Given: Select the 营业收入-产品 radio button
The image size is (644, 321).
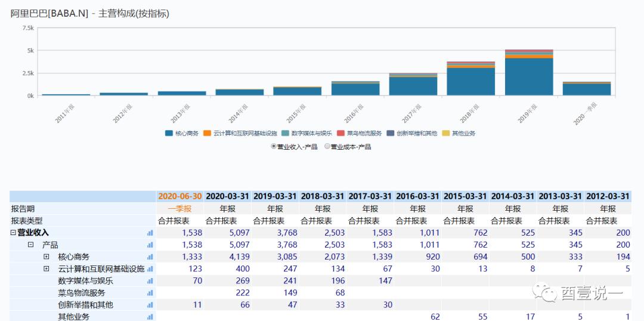Looking at the screenshot, I should [x=274, y=146].
